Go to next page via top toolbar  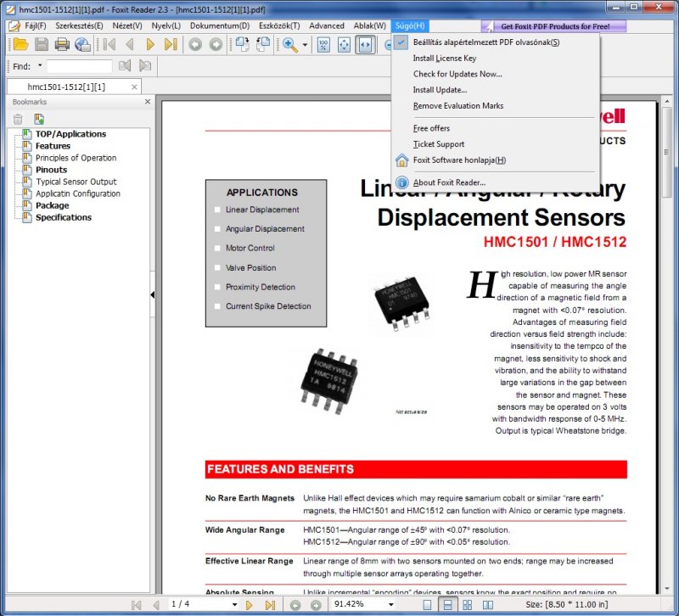pos(150,45)
